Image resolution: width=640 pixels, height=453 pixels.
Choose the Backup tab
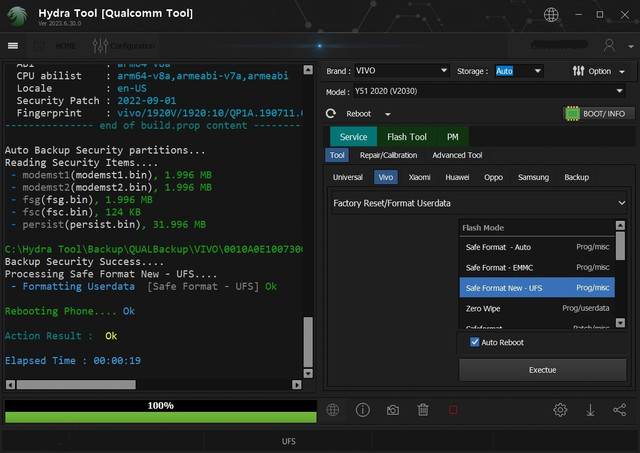point(576,177)
